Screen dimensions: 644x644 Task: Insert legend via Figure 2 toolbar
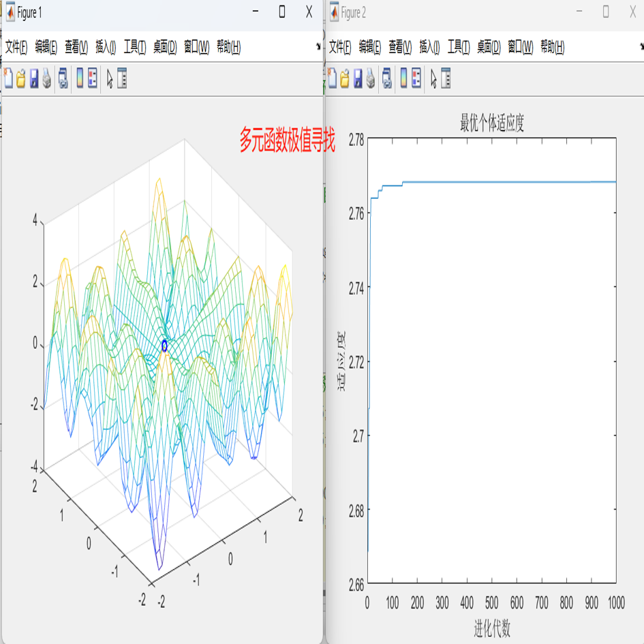tap(416, 78)
